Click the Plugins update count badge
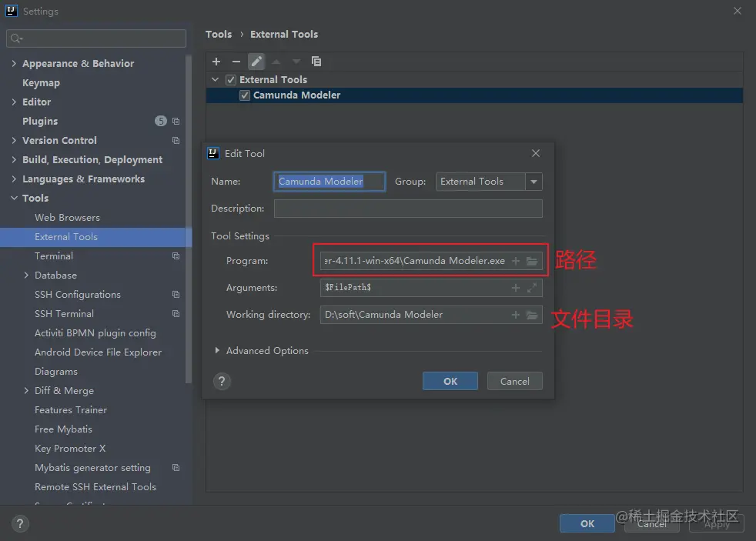This screenshot has width=756, height=541. coord(161,121)
